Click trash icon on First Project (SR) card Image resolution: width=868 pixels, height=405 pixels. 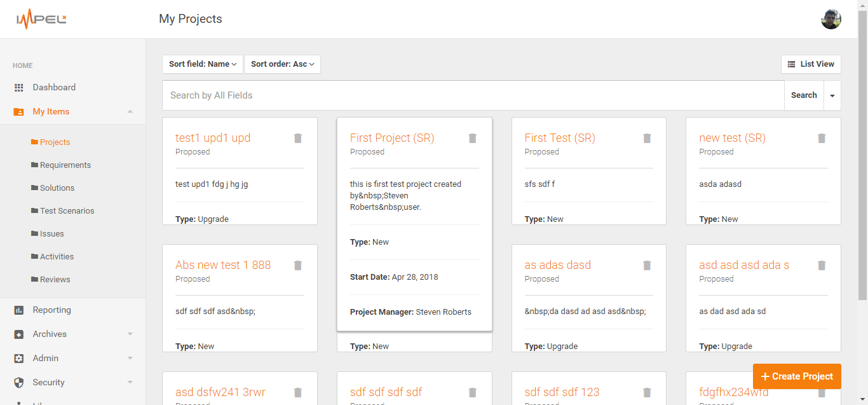[472, 139]
